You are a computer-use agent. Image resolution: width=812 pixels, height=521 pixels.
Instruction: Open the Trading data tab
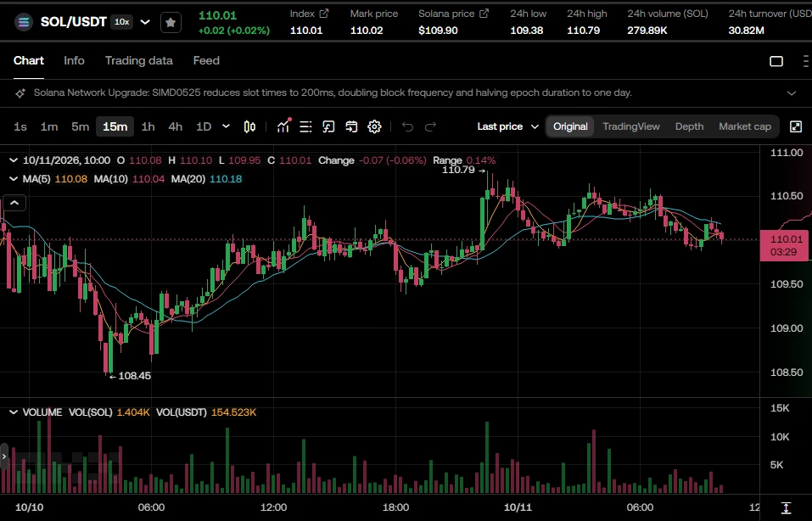pos(139,61)
